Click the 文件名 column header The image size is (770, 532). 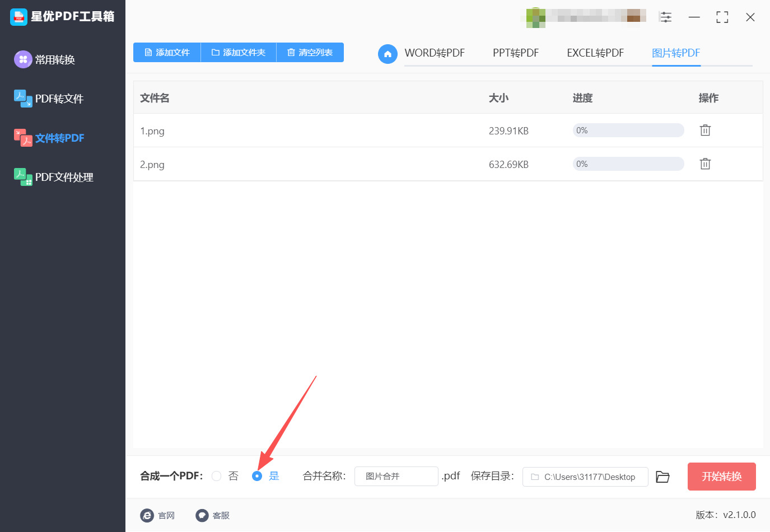click(155, 98)
